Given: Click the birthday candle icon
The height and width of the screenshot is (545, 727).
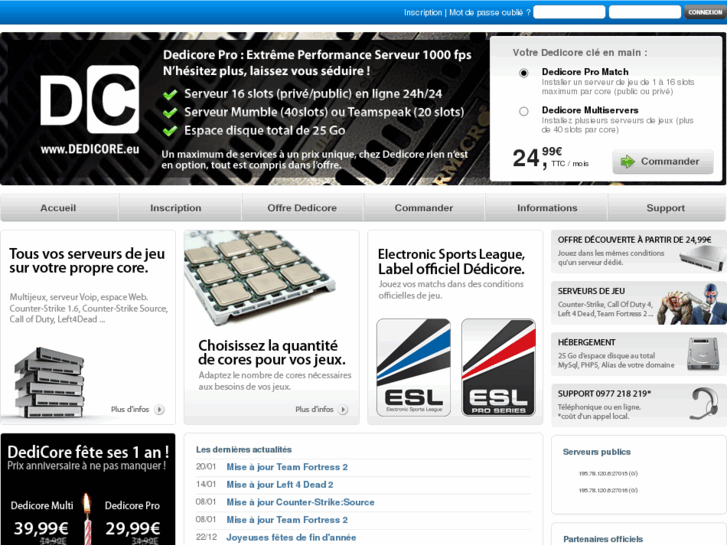Looking at the screenshot, I should point(87,519).
